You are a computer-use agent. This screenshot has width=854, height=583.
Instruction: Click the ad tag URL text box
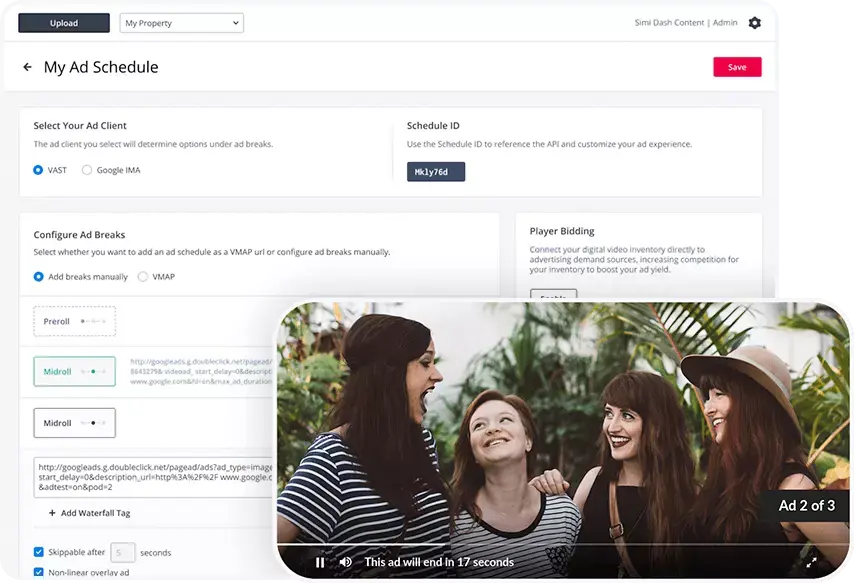tap(153, 477)
